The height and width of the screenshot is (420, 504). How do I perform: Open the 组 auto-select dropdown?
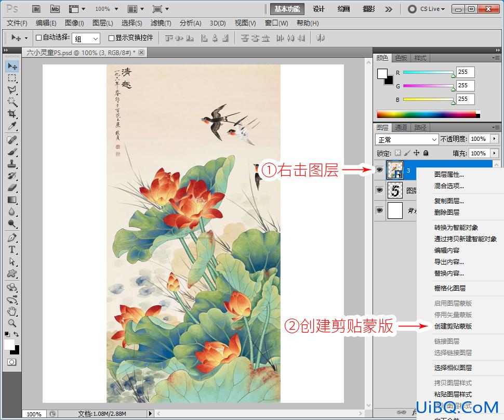pyautogui.click(x=86, y=39)
